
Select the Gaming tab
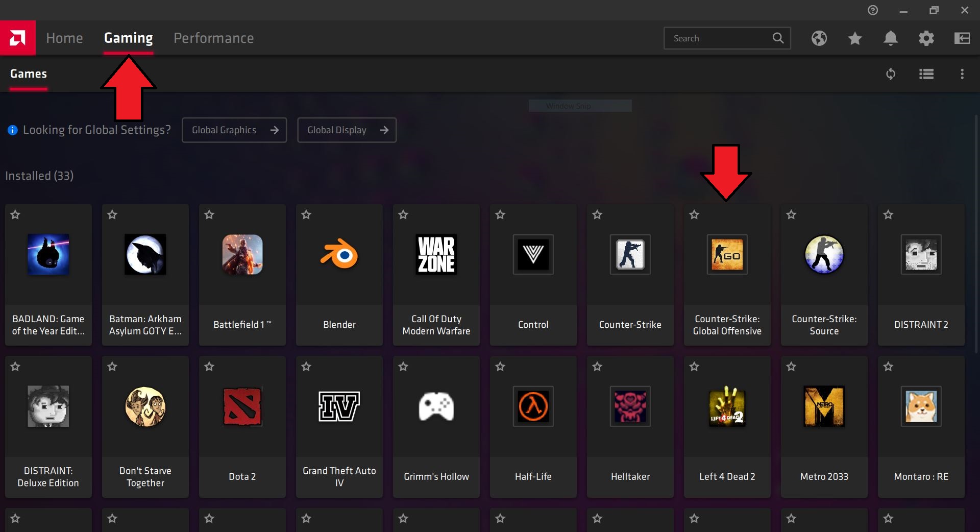(x=129, y=38)
